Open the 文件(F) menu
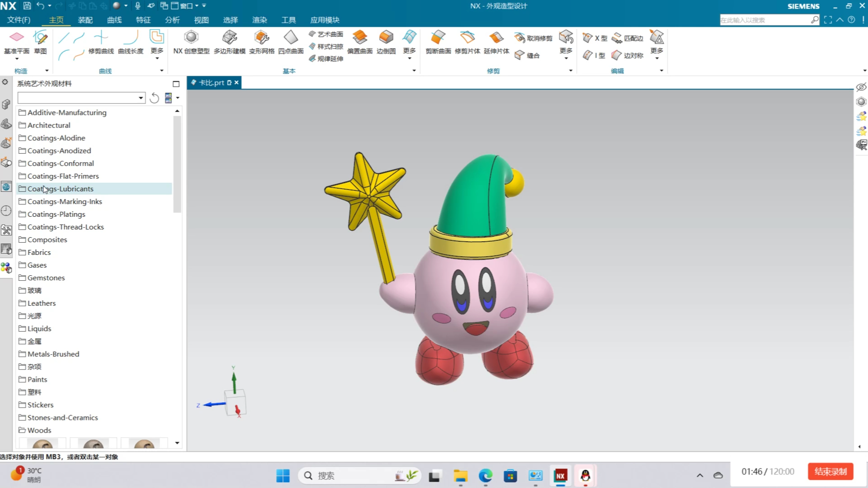This screenshot has width=868, height=488. point(19,20)
